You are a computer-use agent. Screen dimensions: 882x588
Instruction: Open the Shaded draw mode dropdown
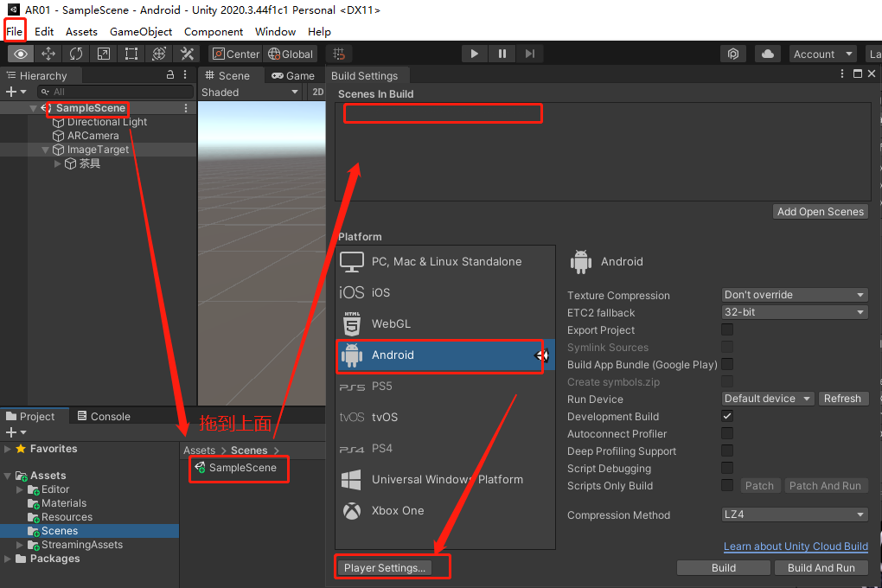coord(250,93)
